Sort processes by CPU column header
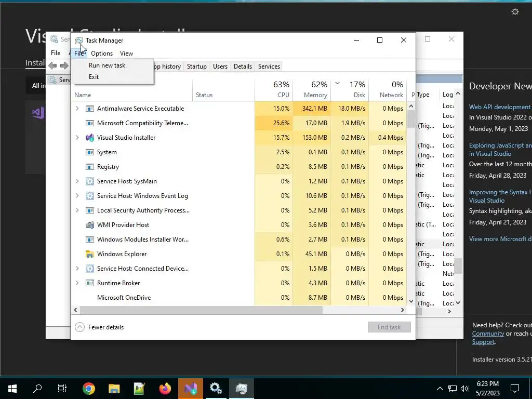Screen dimensions: 532x399 point(274,89)
